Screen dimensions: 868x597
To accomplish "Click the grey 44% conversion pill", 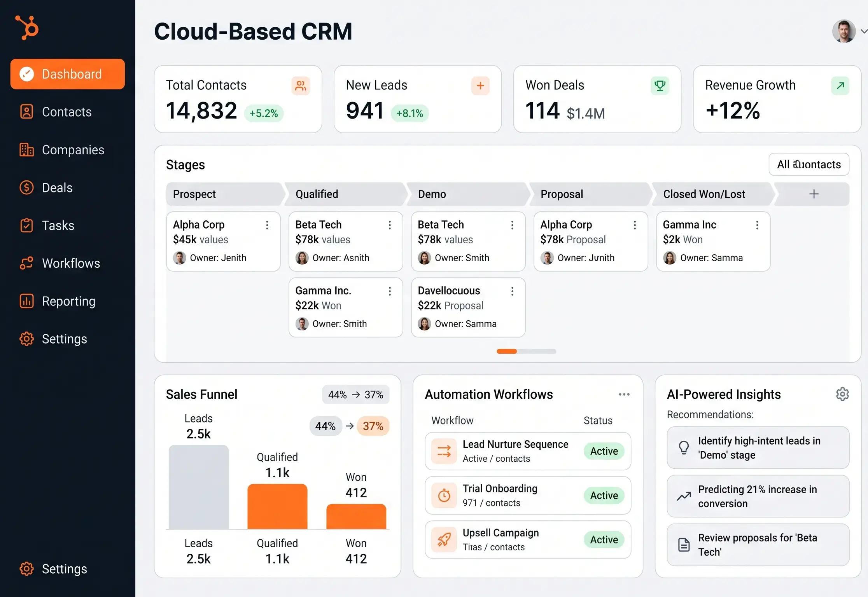I will tap(325, 426).
